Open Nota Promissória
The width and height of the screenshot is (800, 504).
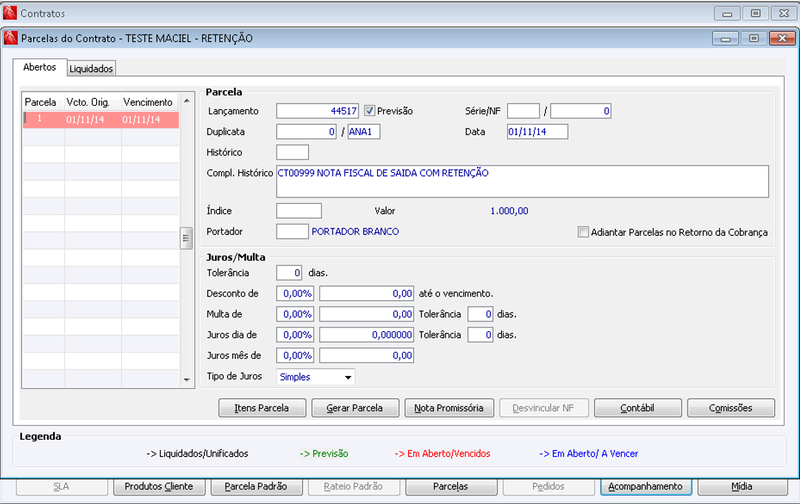point(449,408)
